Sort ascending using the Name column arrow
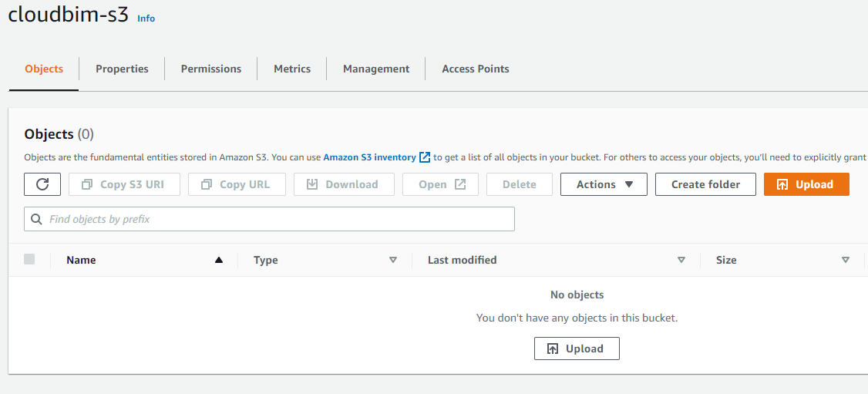This screenshot has width=868, height=394. click(219, 260)
